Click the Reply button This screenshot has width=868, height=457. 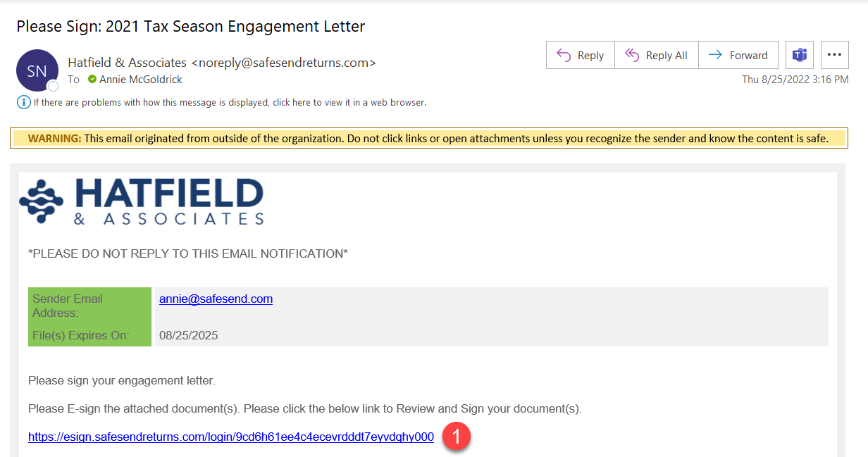pos(580,55)
